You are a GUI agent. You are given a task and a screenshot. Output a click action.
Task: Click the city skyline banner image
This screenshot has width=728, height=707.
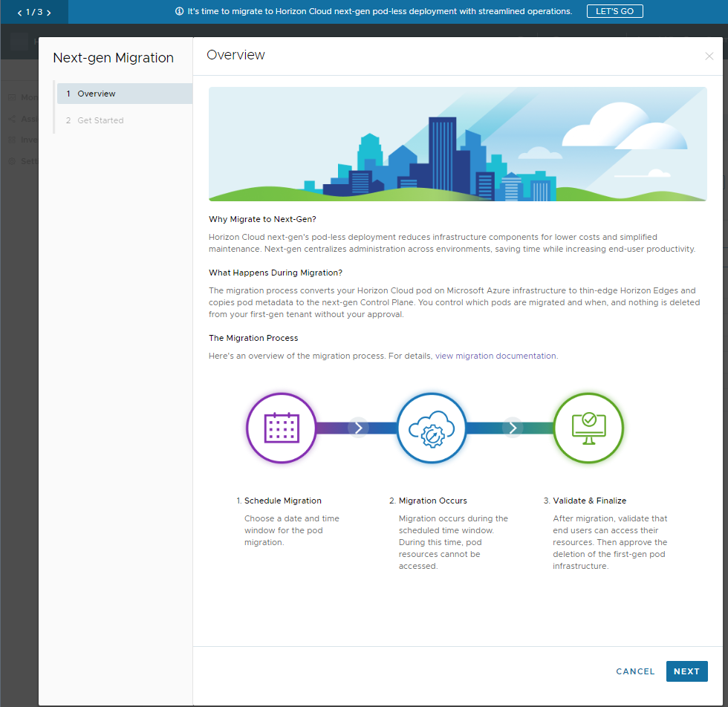tap(458, 144)
